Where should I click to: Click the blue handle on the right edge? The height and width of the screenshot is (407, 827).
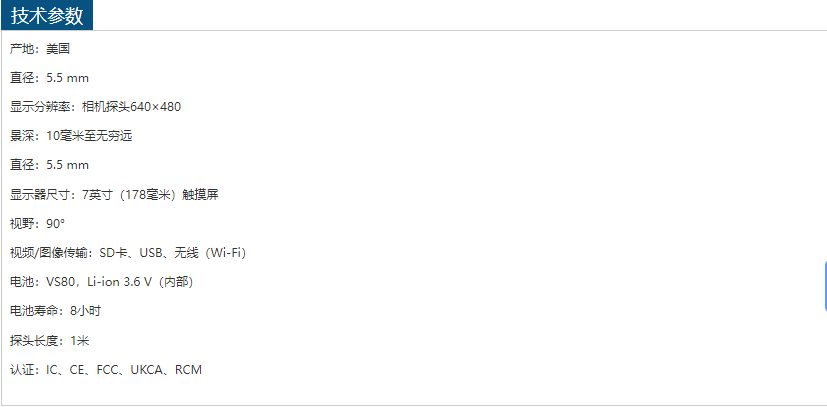pos(825,285)
